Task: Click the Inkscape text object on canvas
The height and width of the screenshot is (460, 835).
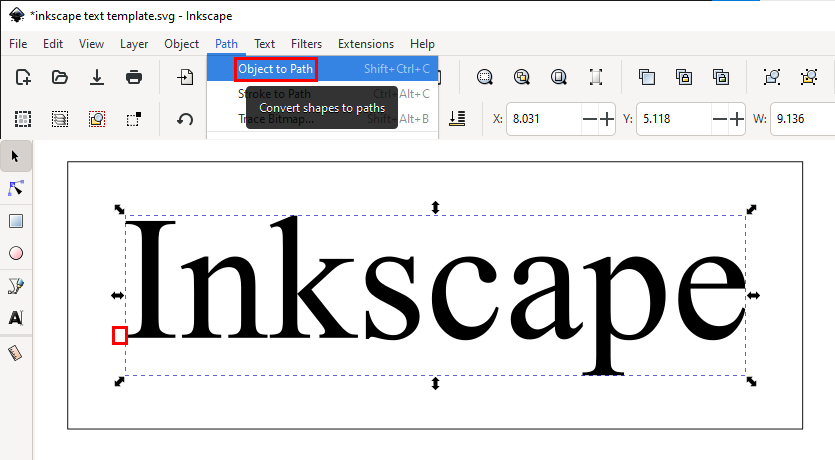Action: (x=435, y=294)
